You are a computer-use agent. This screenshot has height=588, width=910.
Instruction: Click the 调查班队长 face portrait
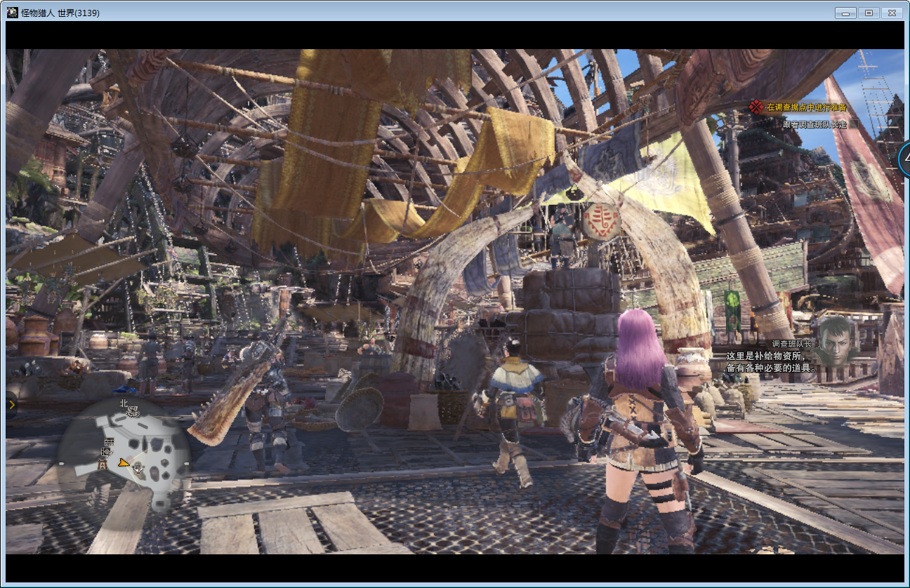[836, 341]
